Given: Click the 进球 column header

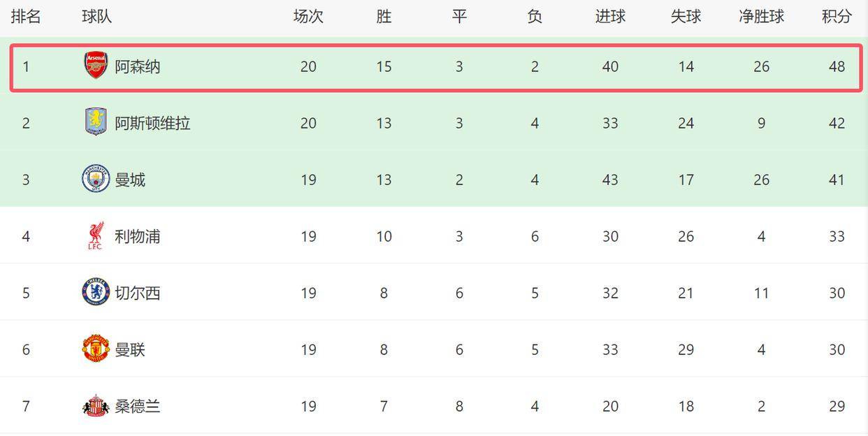Looking at the screenshot, I should [610, 16].
